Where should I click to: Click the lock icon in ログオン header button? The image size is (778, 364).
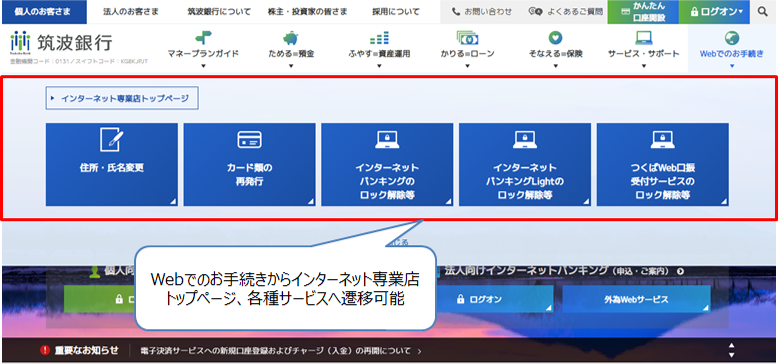(694, 11)
